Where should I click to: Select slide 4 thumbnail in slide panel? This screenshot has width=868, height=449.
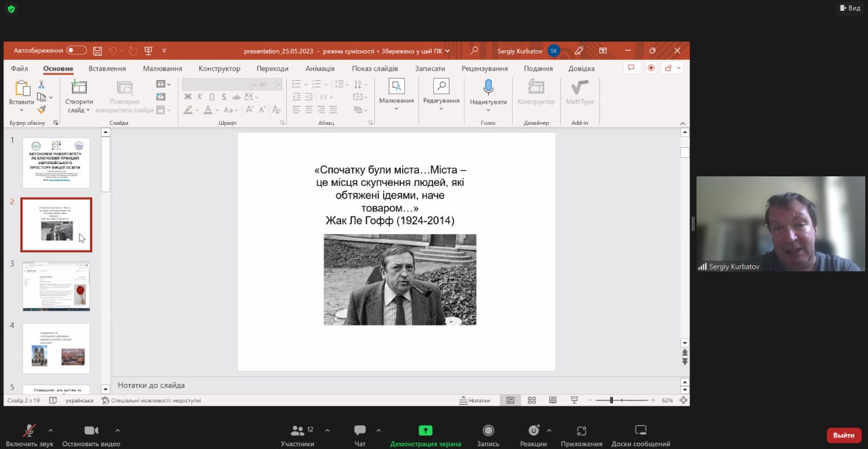click(56, 348)
